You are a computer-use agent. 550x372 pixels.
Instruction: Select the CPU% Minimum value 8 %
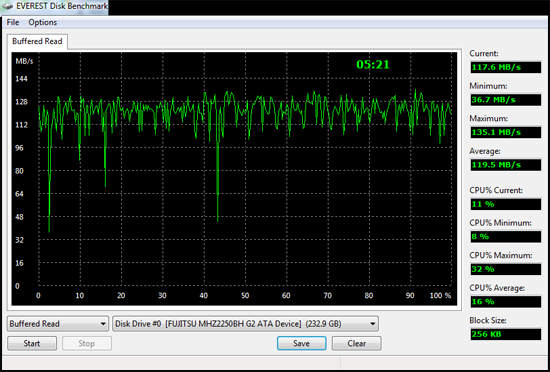pos(505,236)
